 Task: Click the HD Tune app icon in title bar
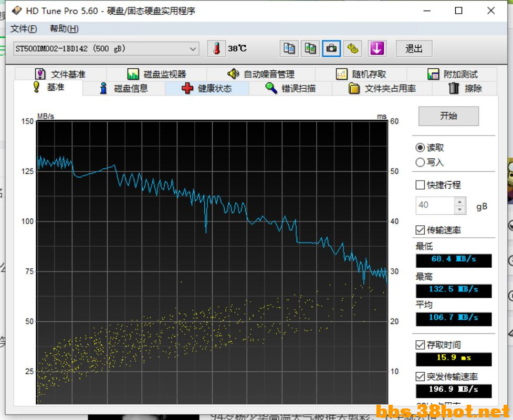coord(17,11)
